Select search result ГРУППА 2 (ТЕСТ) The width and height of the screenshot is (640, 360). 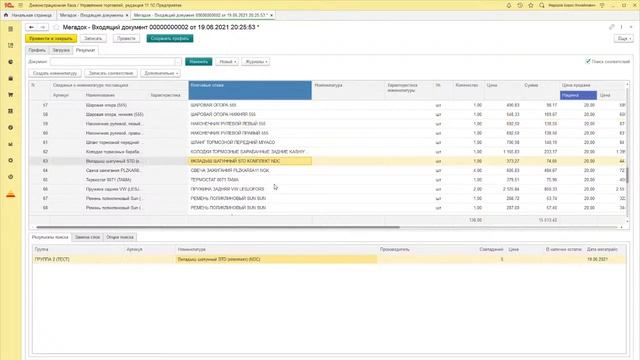point(329,259)
